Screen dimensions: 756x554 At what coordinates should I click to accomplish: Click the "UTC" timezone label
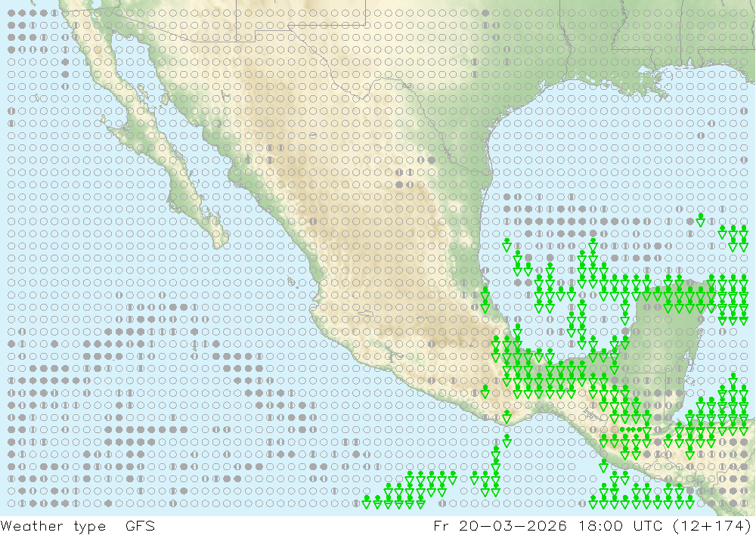(648, 525)
